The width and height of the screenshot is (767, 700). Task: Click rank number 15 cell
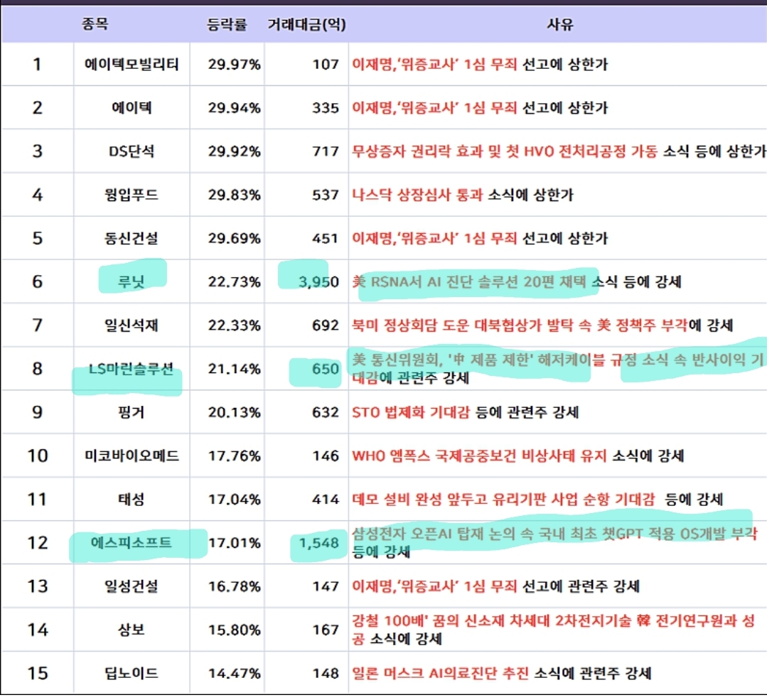(x=37, y=673)
